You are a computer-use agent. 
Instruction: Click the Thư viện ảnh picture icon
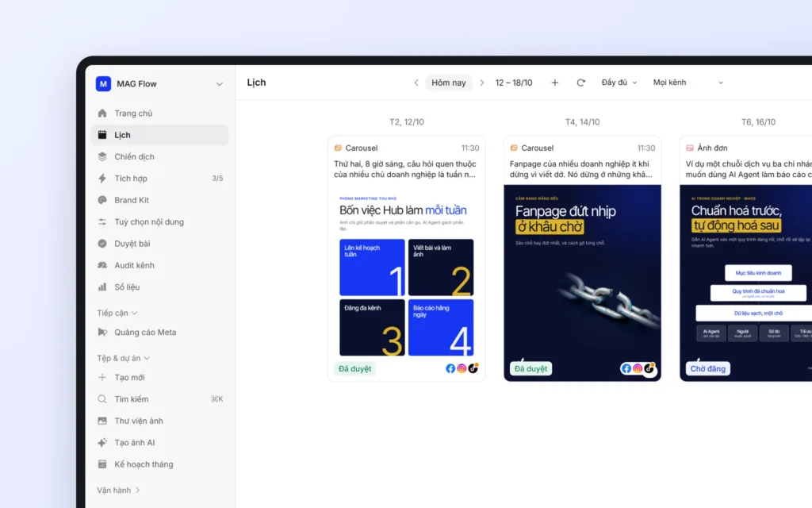click(x=102, y=421)
